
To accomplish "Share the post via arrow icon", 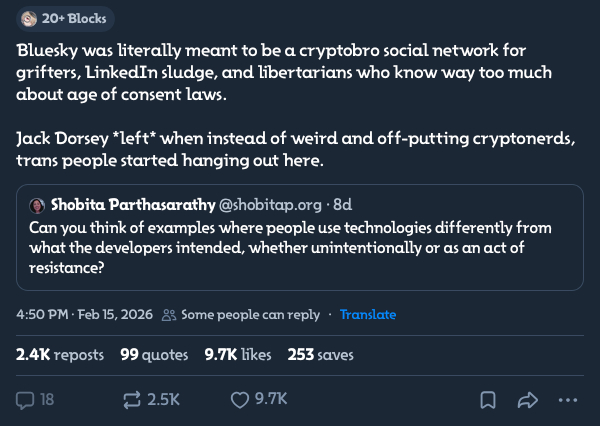I will (x=527, y=399).
